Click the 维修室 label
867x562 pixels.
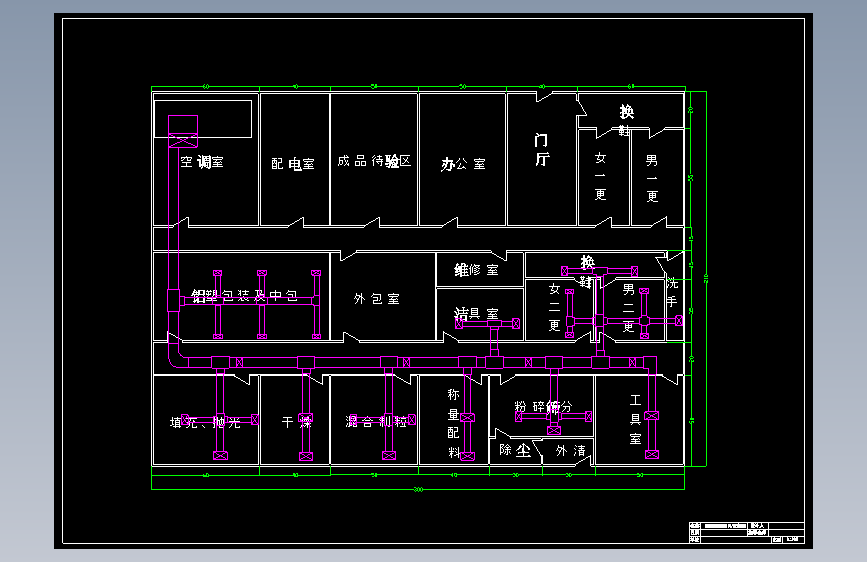[x=477, y=270]
